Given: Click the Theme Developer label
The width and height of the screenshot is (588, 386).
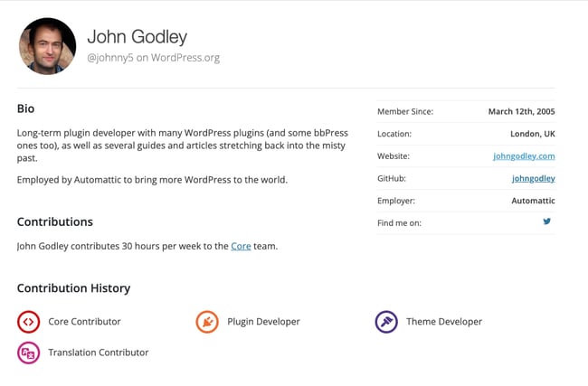Looking at the screenshot, I should [x=444, y=321].
